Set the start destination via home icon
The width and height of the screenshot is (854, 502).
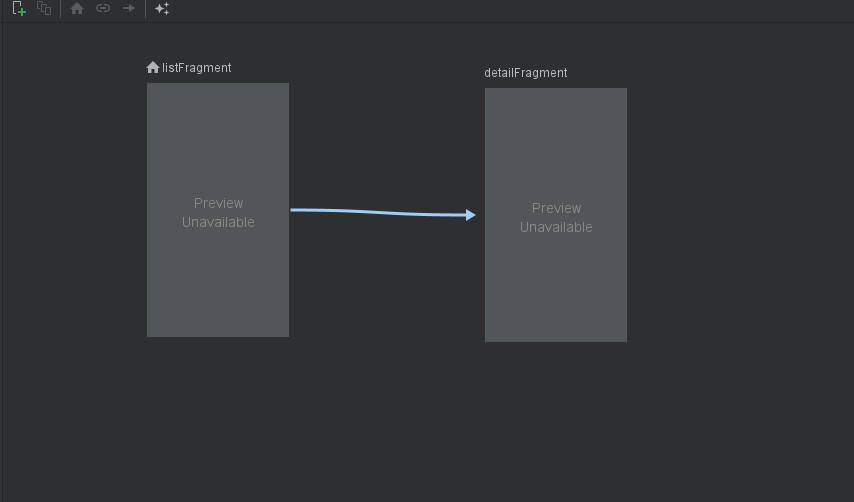[77, 9]
